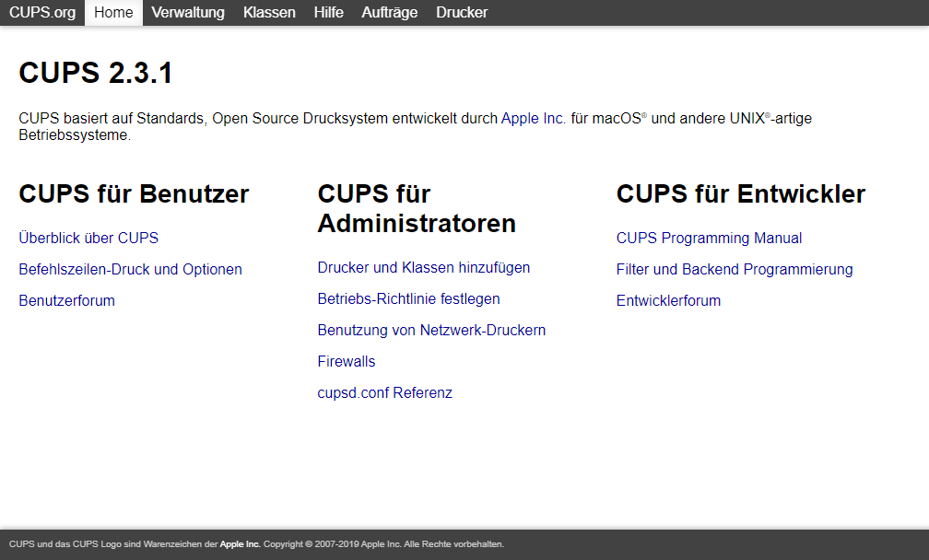Navigate to the Drucker tab
This screenshot has width=929, height=560.
tap(462, 13)
